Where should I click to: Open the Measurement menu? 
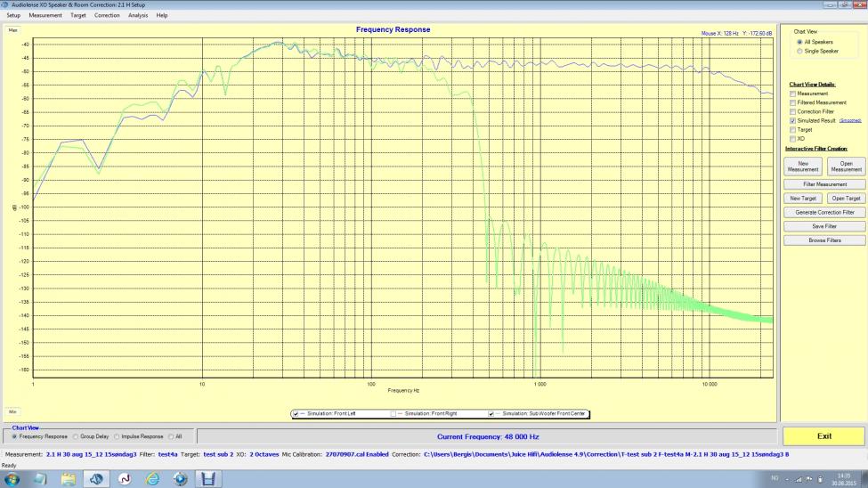tap(45, 15)
